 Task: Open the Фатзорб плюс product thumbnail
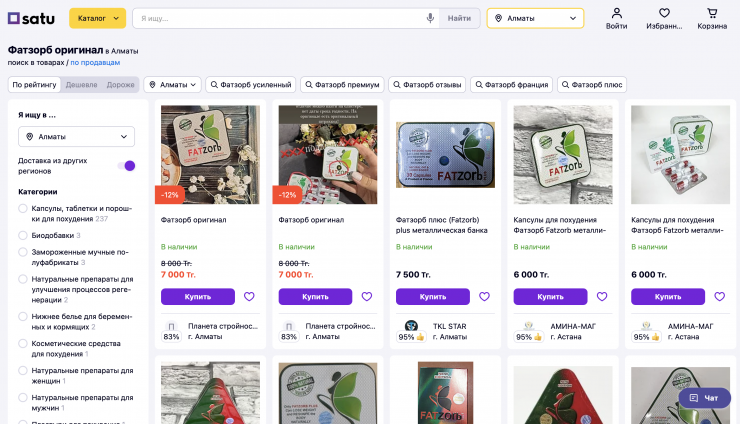(x=445, y=155)
